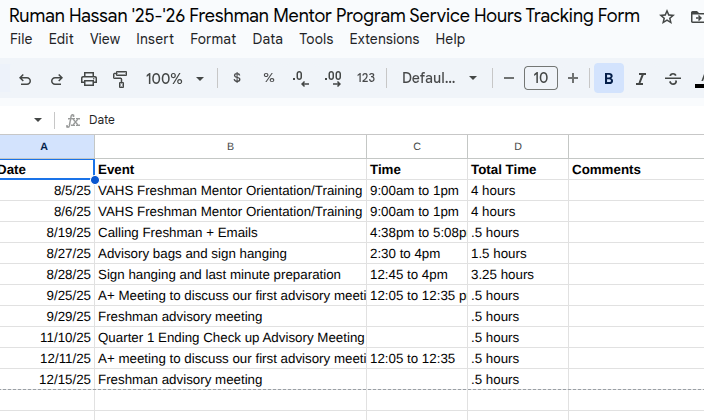Star this spreadsheet document
Screen dimensions: 704x420
click(667, 17)
